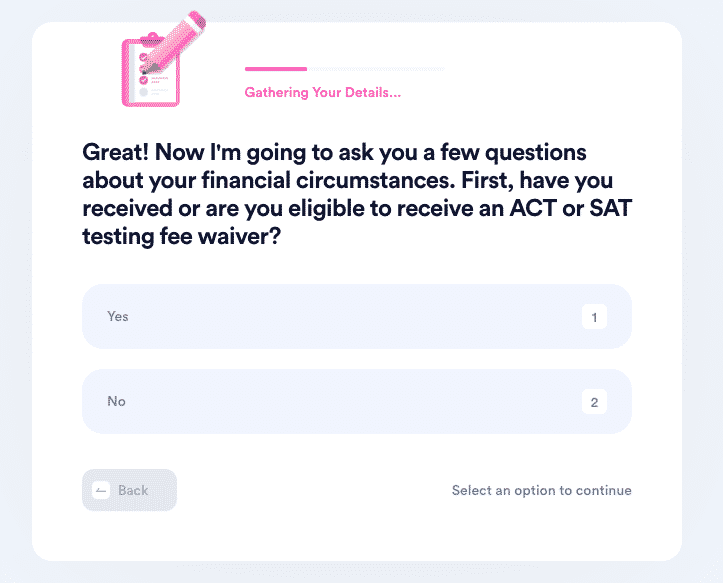Choose the No answer option
This screenshot has height=583, width=723.
(357, 401)
